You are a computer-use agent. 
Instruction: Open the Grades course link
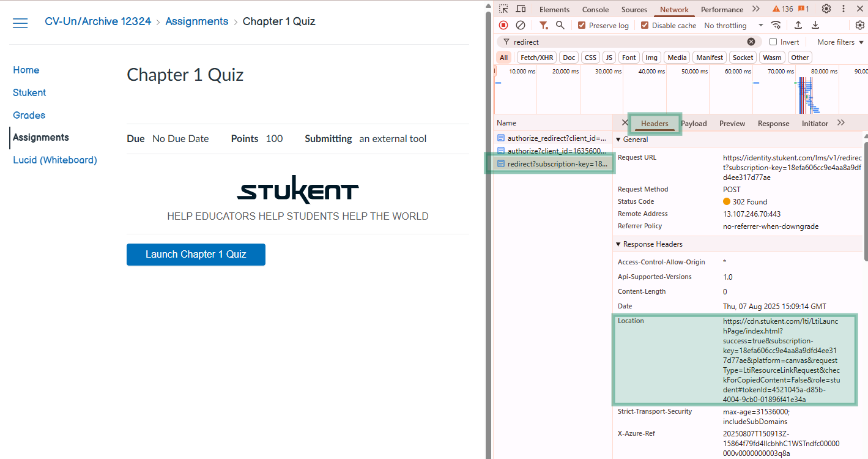[x=29, y=115]
